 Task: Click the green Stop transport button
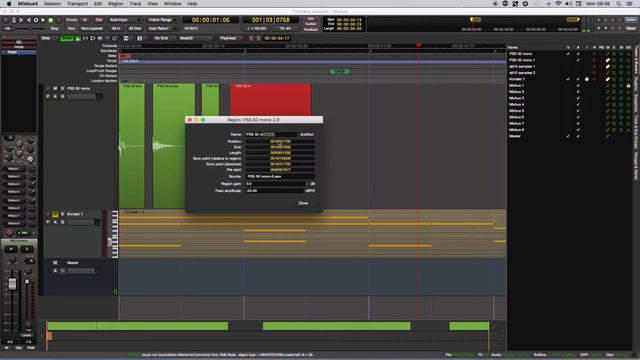(51, 20)
